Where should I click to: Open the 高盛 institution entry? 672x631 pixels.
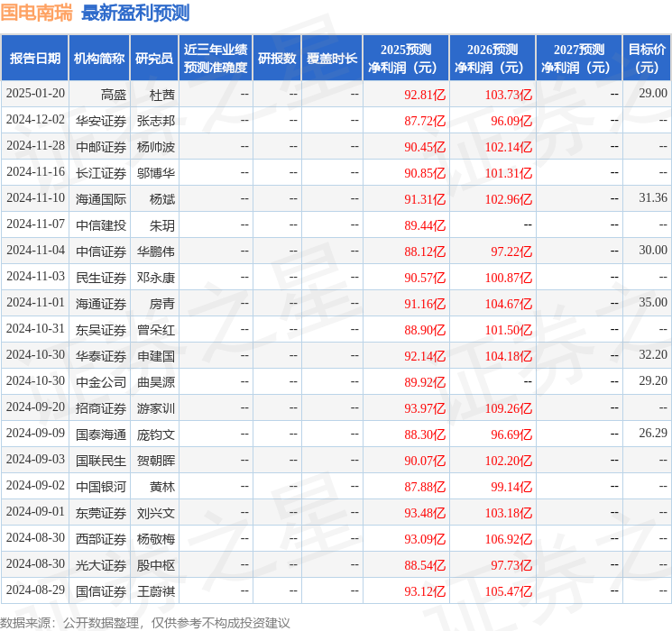114,94
